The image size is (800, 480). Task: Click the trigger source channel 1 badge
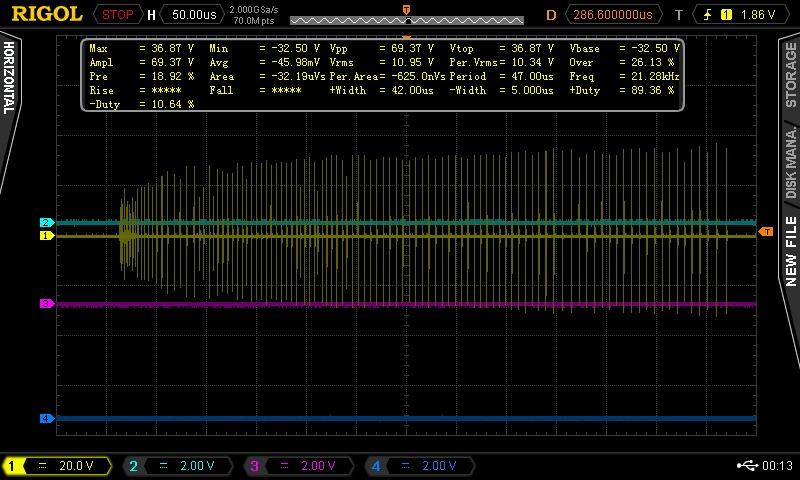[726, 15]
